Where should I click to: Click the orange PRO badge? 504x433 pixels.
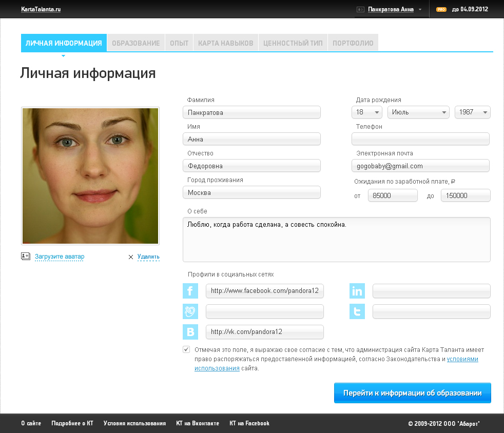[x=441, y=9]
